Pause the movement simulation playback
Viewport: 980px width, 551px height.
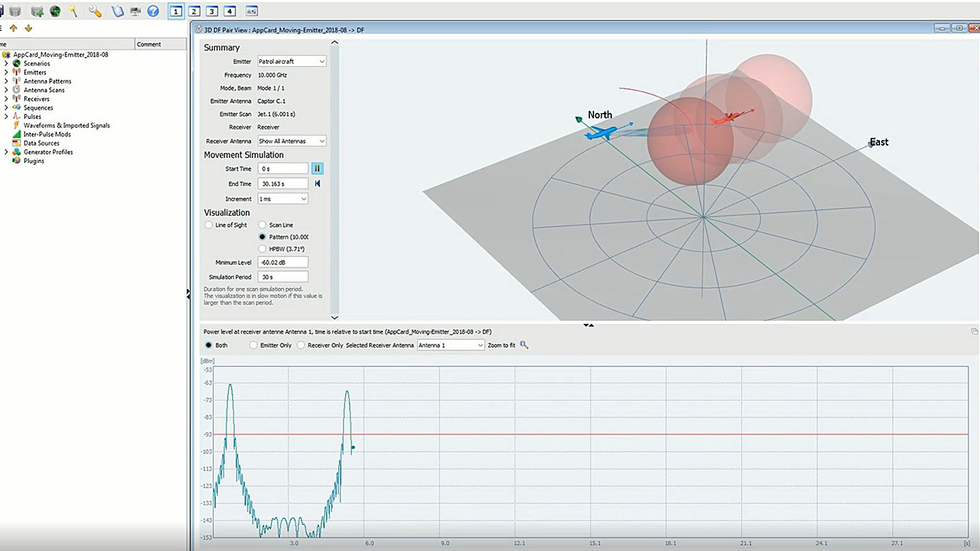tap(317, 168)
